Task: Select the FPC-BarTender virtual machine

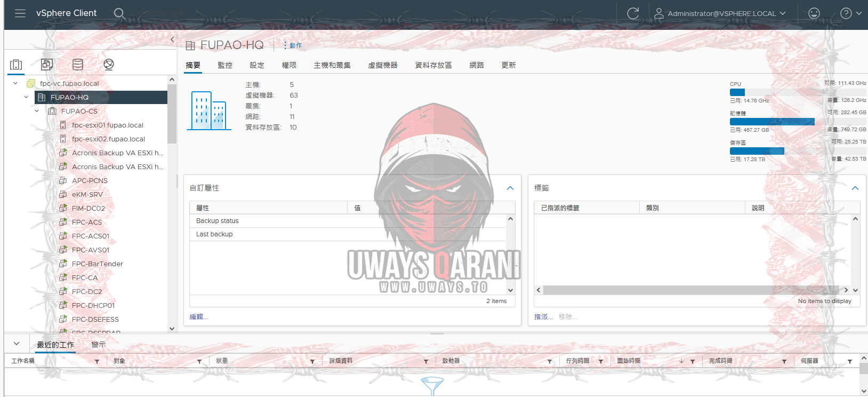Action: 98,264
